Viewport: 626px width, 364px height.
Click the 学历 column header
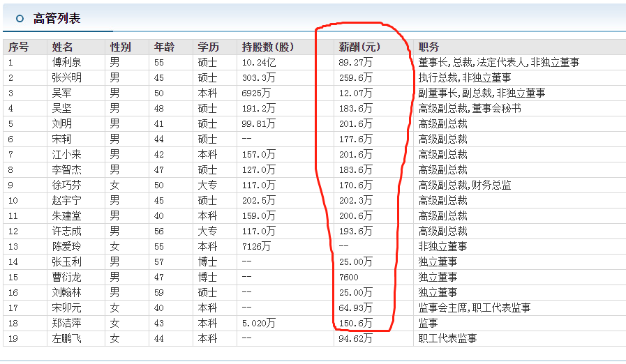pyautogui.click(x=208, y=47)
